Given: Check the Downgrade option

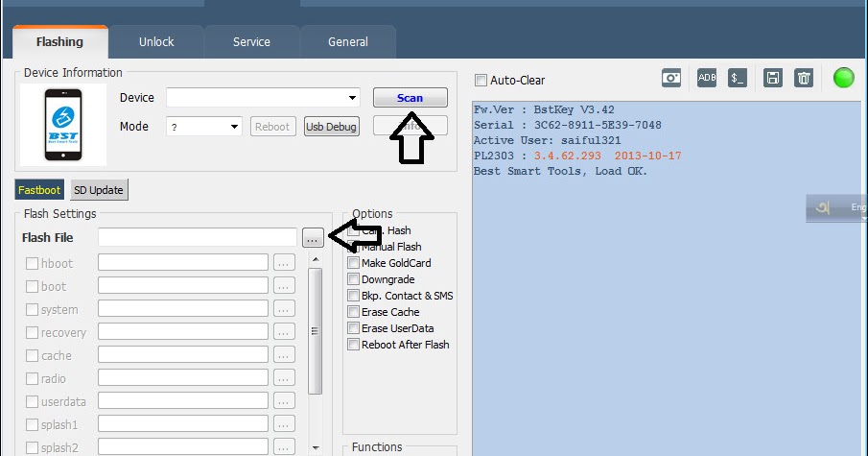Looking at the screenshot, I should click(x=353, y=278).
